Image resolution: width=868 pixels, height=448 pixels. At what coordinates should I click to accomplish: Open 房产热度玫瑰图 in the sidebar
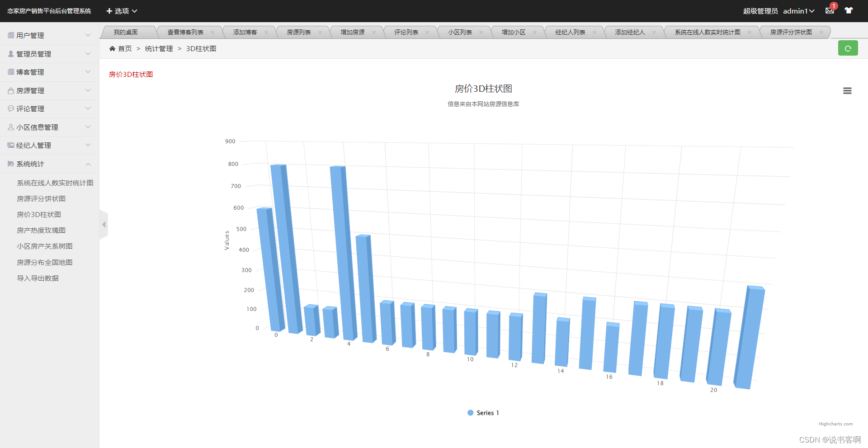[41, 230]
